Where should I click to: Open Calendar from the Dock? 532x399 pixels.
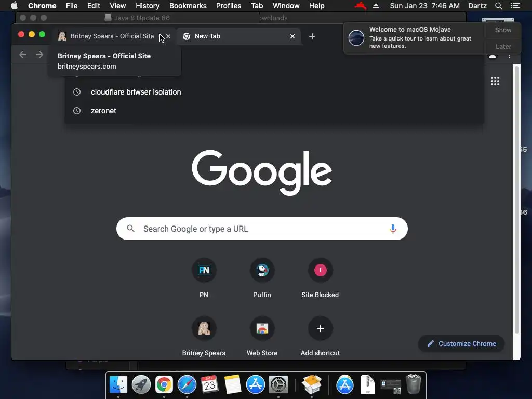pyautogui.click(x=210, y=385)
